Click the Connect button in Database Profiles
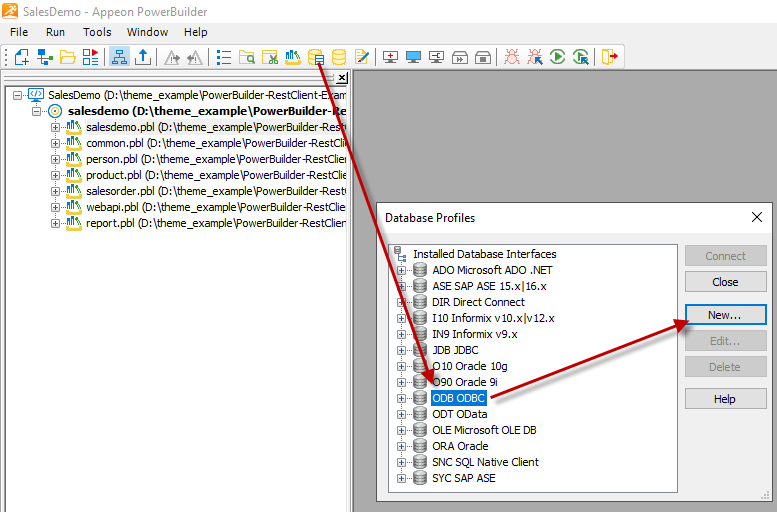 click(725, 256)
